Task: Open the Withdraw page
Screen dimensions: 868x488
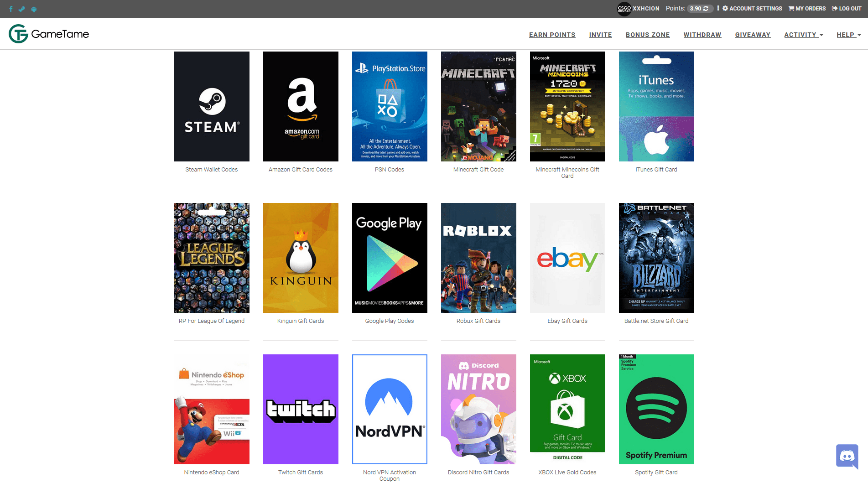Action: tap(702, 35)
